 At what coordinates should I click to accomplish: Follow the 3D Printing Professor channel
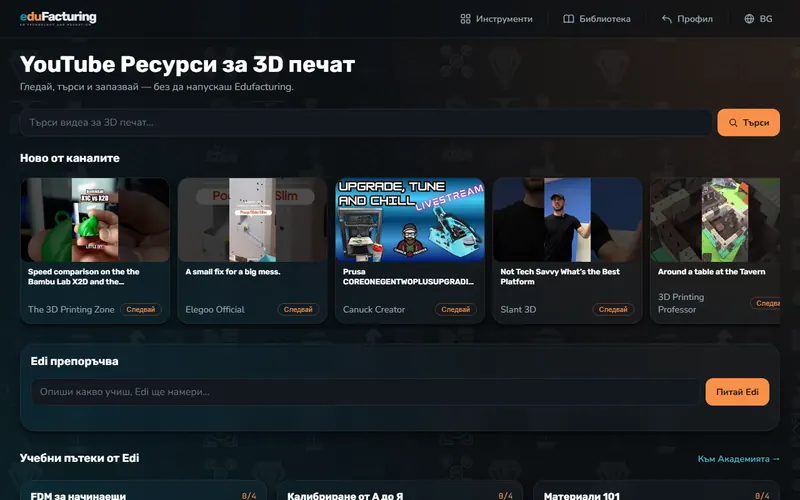(765, 303)
